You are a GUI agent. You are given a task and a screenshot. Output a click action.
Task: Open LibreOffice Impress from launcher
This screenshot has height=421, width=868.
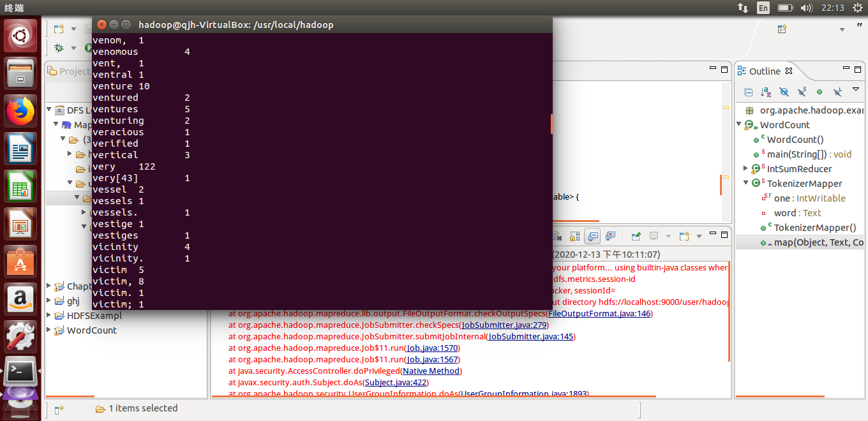[x=20, y=223]
